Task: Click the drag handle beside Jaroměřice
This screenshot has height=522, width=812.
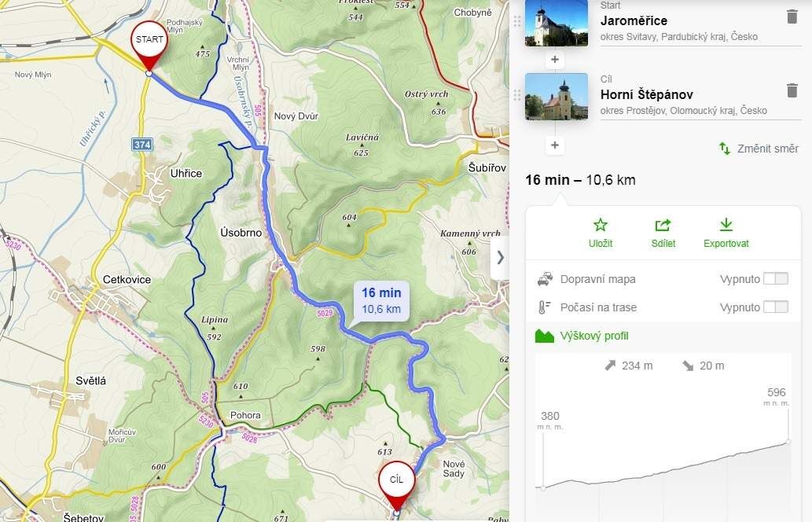Action: pyautogui.click(x=516, y=22)
